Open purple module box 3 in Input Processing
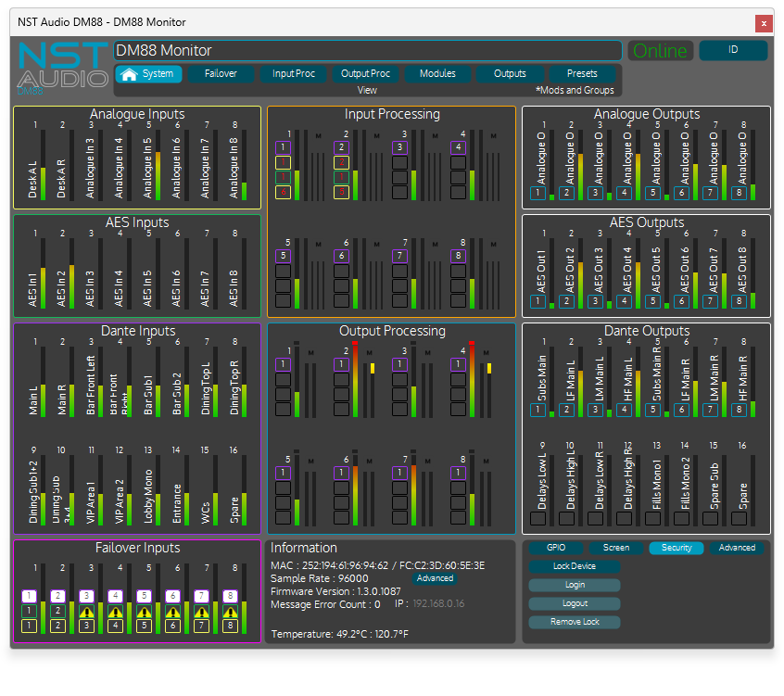The height and width of the screenshot is (696, 784). [x=399, y=147]
